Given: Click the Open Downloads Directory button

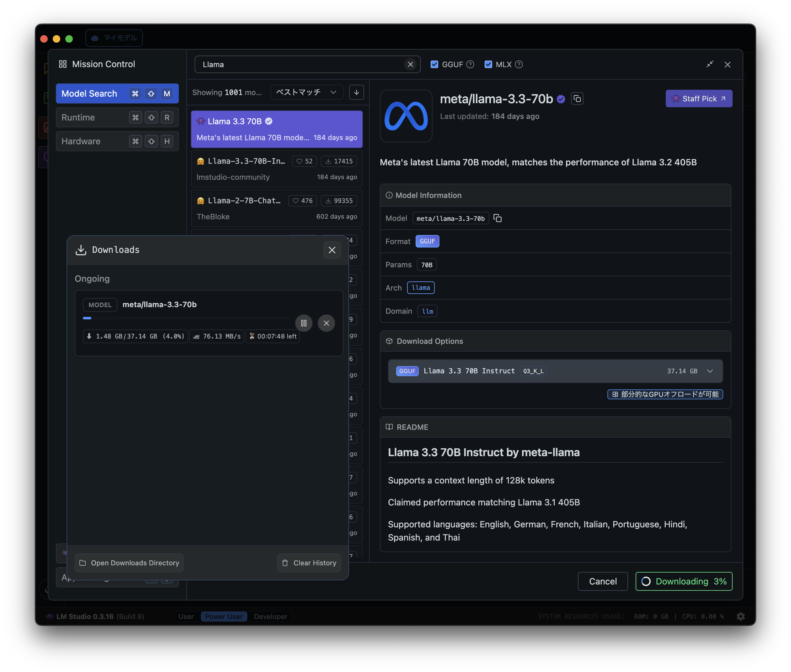Looking at the screenshot, I should 129,563.
